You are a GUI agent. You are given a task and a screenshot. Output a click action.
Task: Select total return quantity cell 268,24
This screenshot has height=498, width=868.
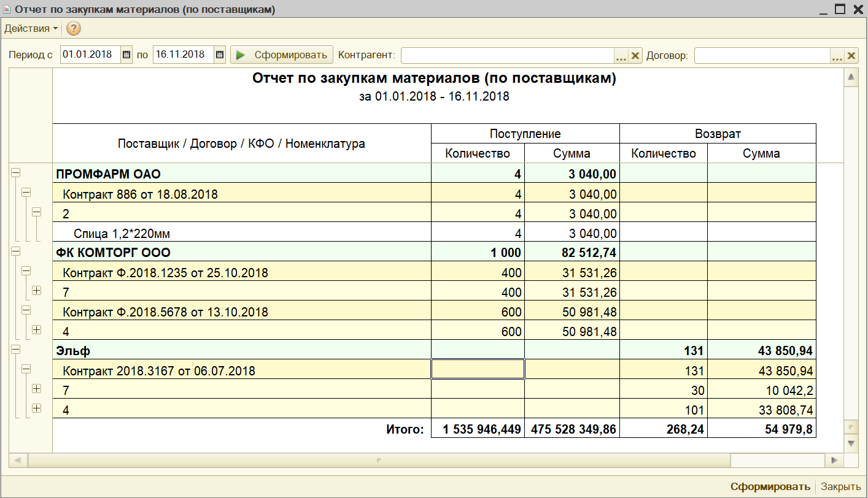(664, 429)
